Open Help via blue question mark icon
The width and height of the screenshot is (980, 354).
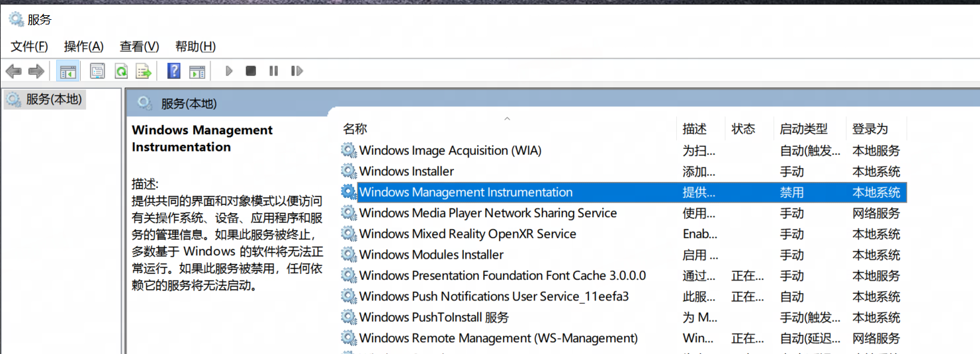pyautogui.click(x=173, y=71)
